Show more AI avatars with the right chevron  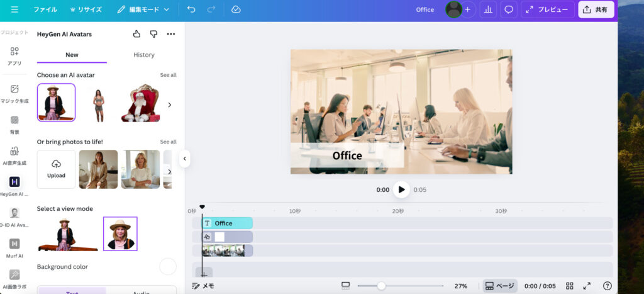click(169, 105)
